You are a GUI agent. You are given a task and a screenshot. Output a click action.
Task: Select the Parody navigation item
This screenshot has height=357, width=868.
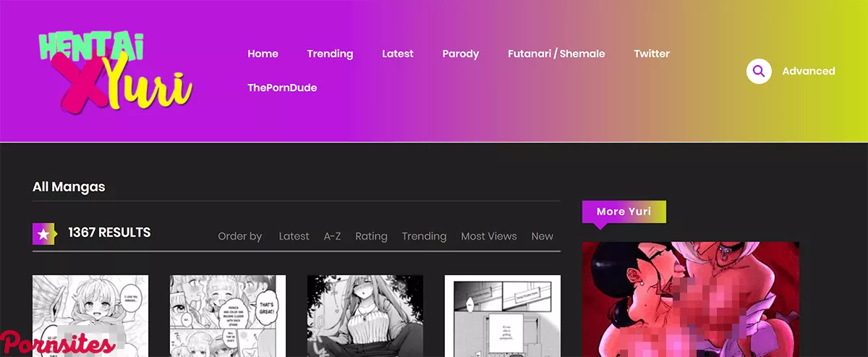461,54
